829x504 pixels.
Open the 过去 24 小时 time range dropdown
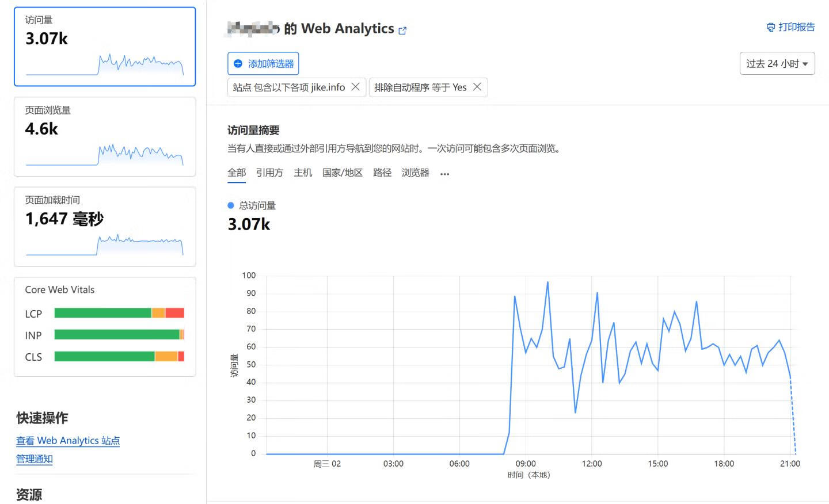tap(777, 64)
